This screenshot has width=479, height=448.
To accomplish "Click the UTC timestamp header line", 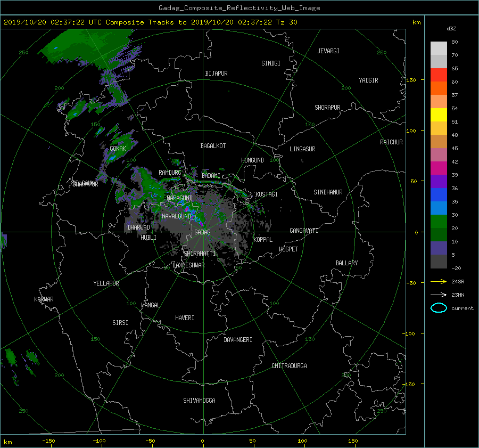I will (x=150, y=22).
